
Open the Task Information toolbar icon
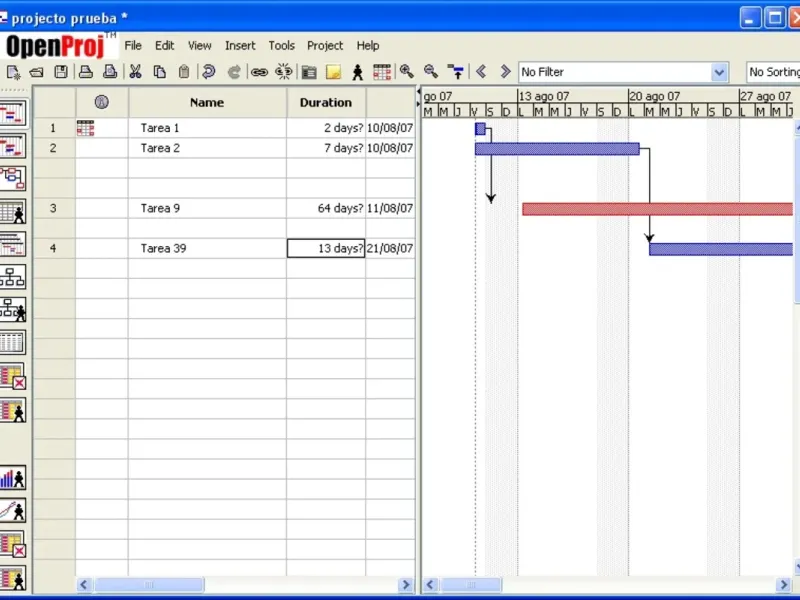(309, 72)
